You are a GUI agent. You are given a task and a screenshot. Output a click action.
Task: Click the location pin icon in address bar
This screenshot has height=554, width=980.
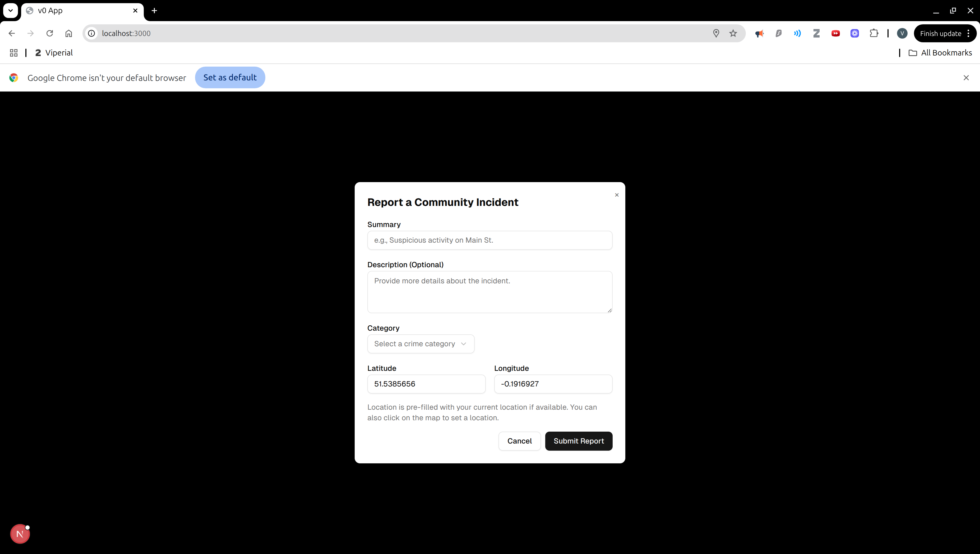pos(716,34)
